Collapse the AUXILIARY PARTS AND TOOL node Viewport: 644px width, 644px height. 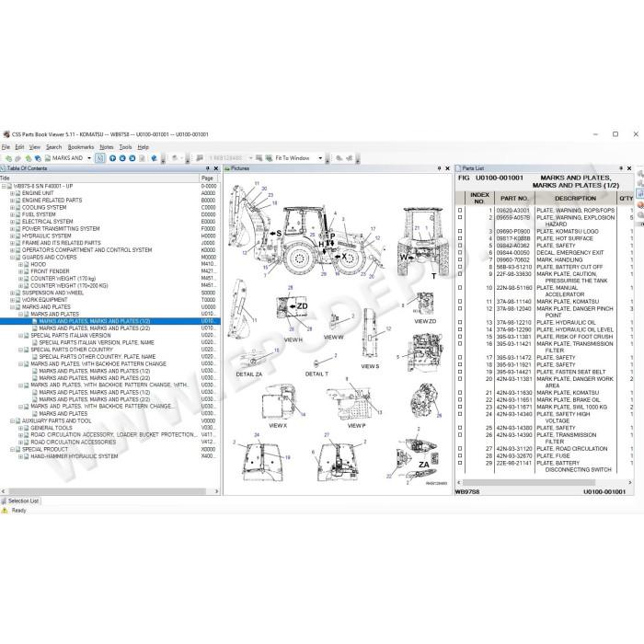pyautogui.click(x=12, y=421)
